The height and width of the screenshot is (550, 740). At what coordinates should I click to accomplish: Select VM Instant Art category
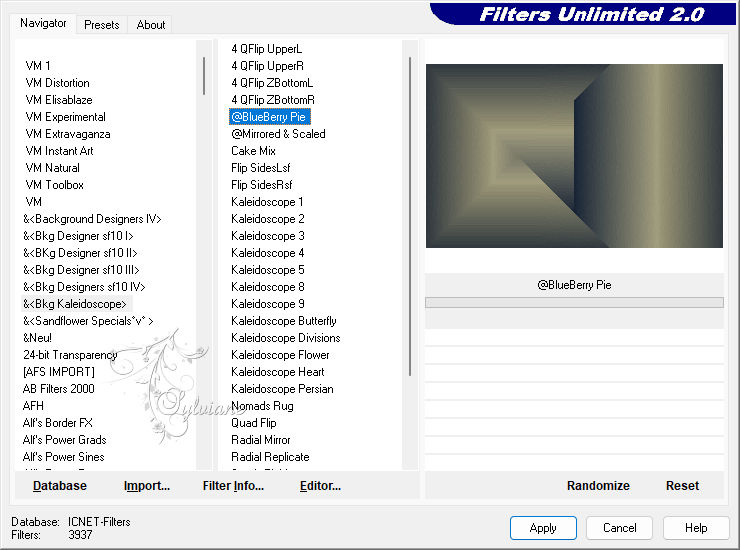pos(59,151)
